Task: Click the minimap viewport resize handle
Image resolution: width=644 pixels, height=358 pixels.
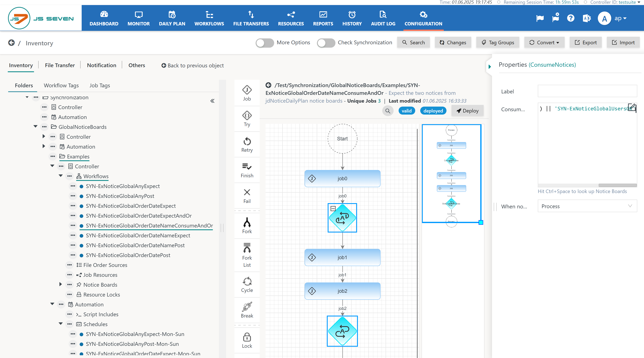Action: [x=481, y=222]
